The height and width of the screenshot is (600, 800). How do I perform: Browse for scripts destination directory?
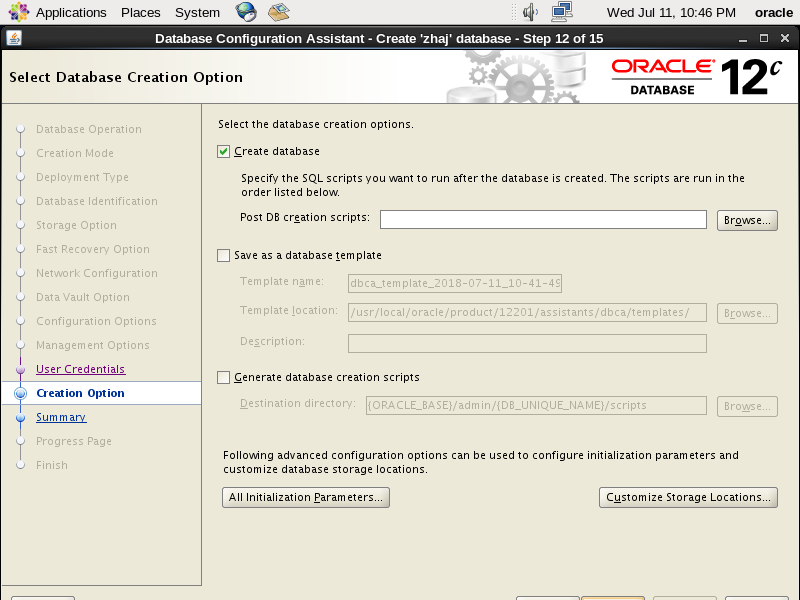coord(747,407)
